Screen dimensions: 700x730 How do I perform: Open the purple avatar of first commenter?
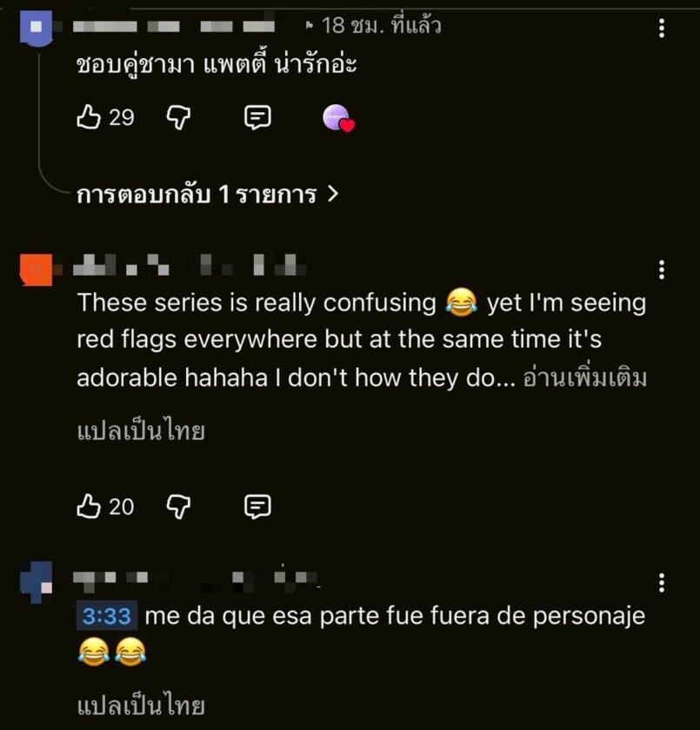pyautogui.click(x=37, y=29)
